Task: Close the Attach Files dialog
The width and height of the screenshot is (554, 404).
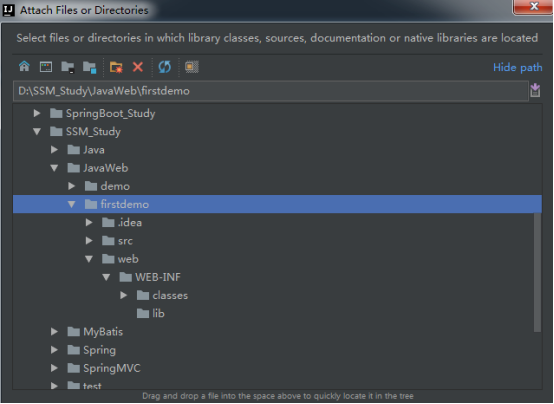Action: [533, 6]
